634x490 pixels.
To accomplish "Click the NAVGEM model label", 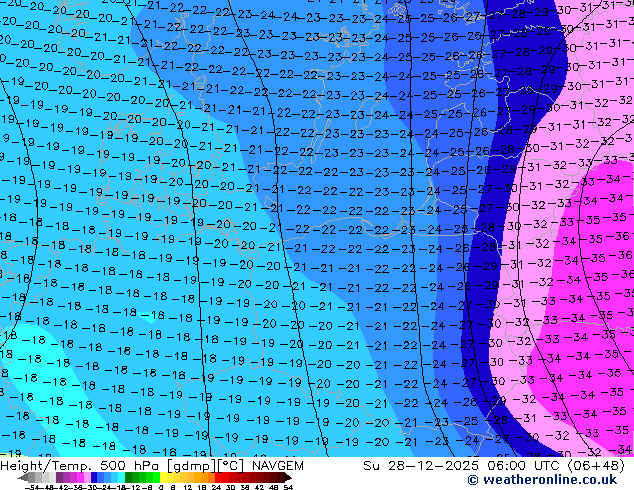I will (277, 466).
